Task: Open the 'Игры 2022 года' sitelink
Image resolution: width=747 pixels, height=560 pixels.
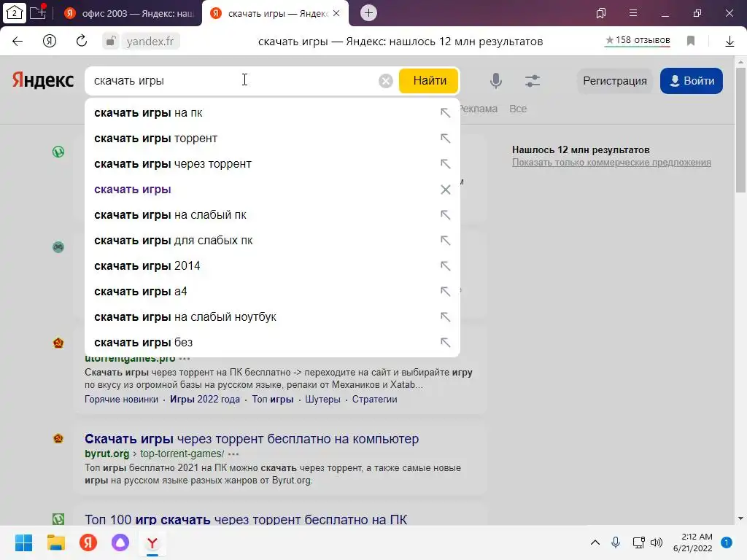Action: coord(205,399)
